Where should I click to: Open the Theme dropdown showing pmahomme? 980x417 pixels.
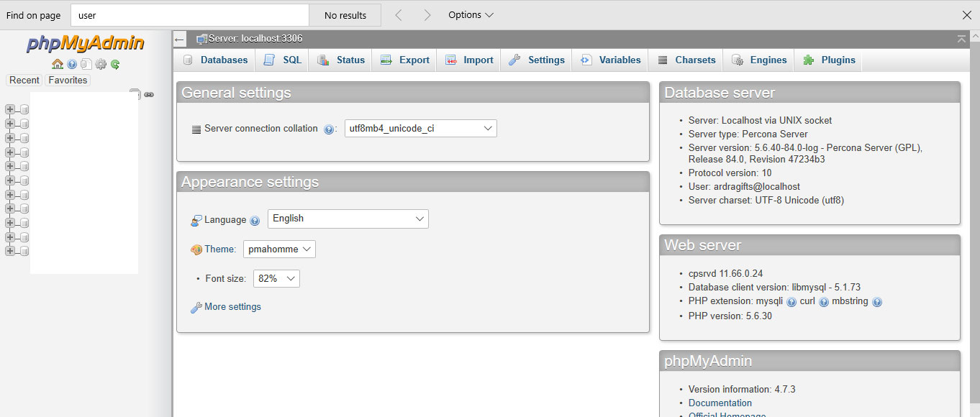pyautogui.click(x=279, y=249)
